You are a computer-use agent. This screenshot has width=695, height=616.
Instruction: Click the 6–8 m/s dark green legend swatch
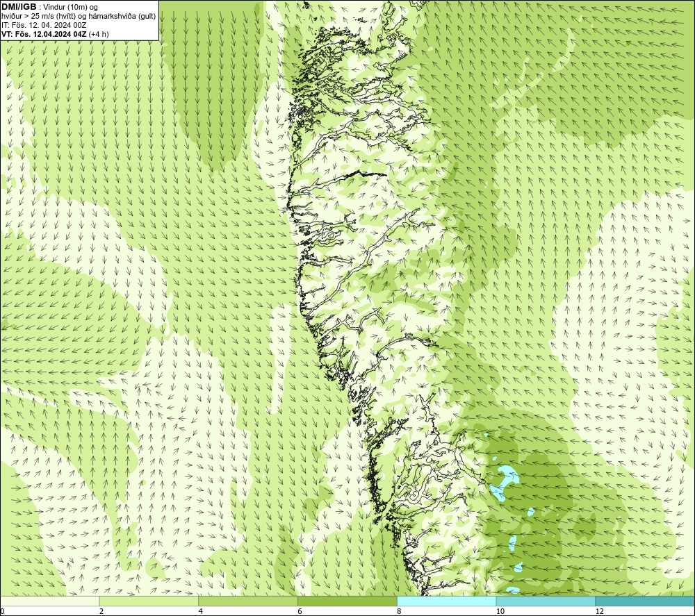click(x=347, y=601)
